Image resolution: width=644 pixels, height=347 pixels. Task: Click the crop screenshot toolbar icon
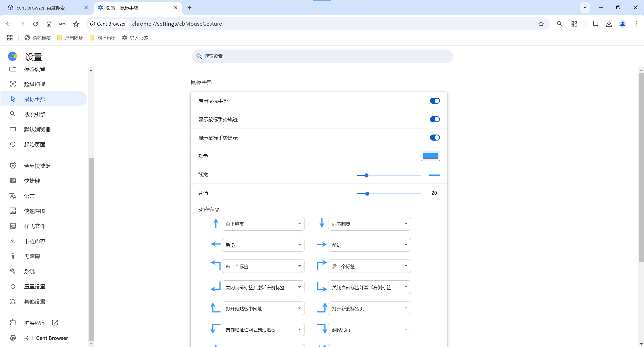pos(595,24)
